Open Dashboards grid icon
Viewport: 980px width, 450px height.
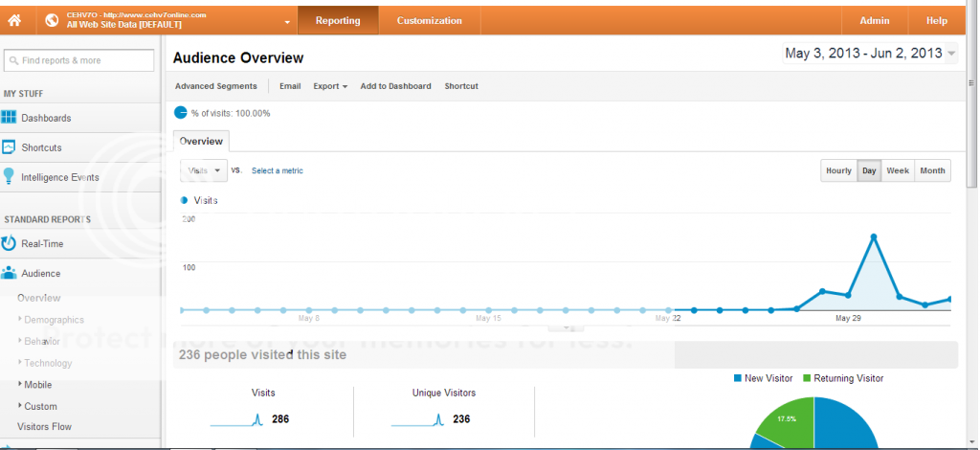9,118
